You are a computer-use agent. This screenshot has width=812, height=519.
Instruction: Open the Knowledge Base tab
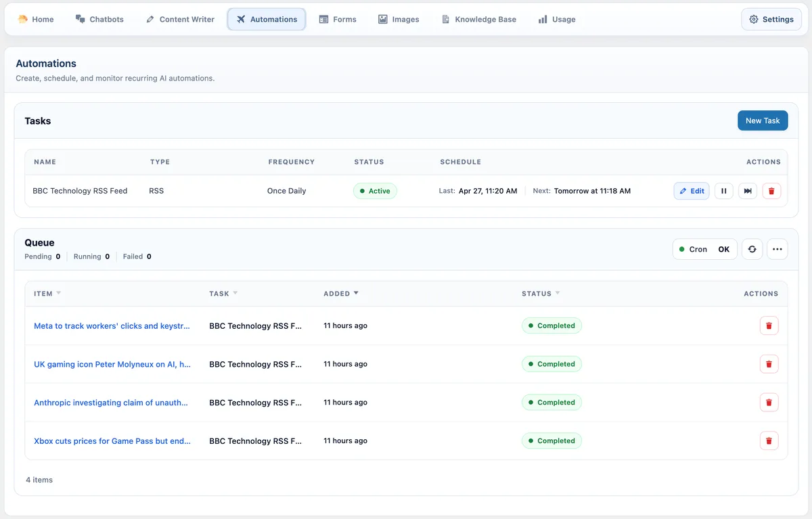point(478,20)
